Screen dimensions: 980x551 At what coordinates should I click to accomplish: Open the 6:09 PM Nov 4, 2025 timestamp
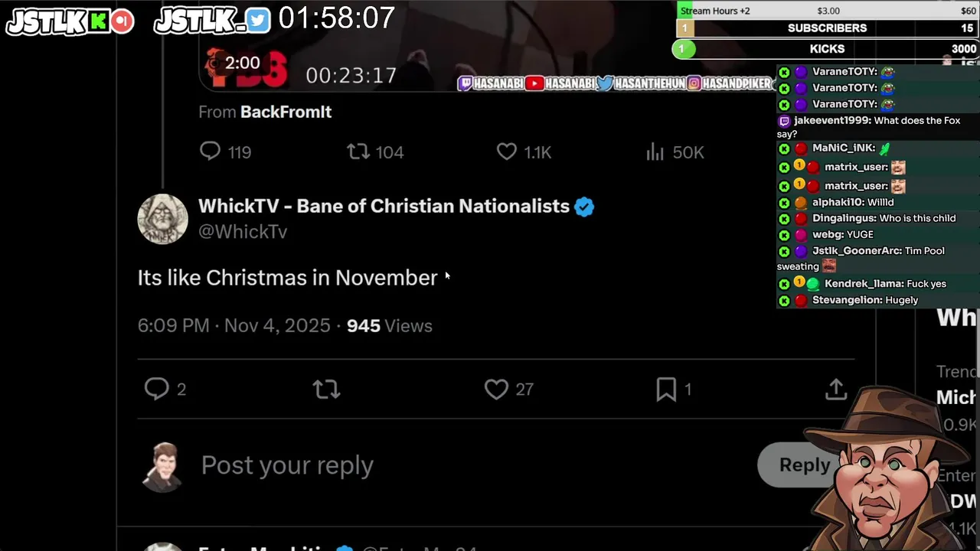click(x=234, y=325)
